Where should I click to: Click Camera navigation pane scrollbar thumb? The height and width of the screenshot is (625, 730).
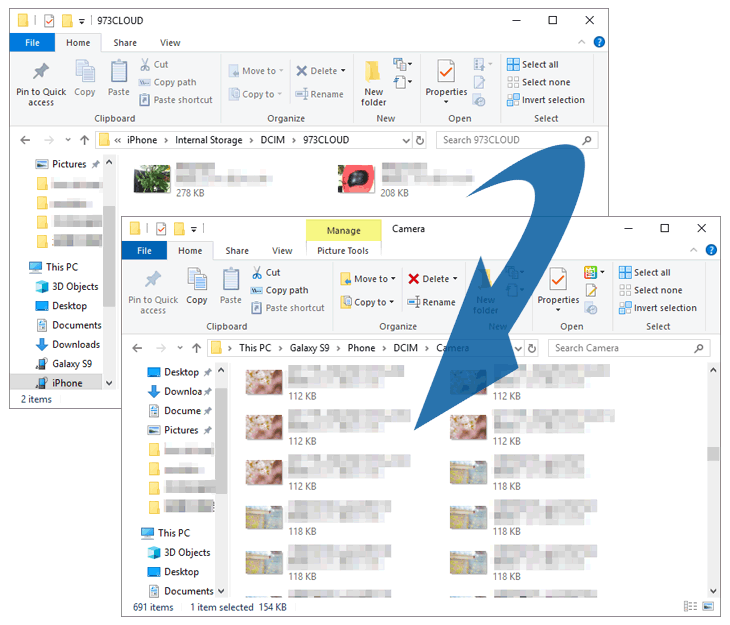point(221,440)
